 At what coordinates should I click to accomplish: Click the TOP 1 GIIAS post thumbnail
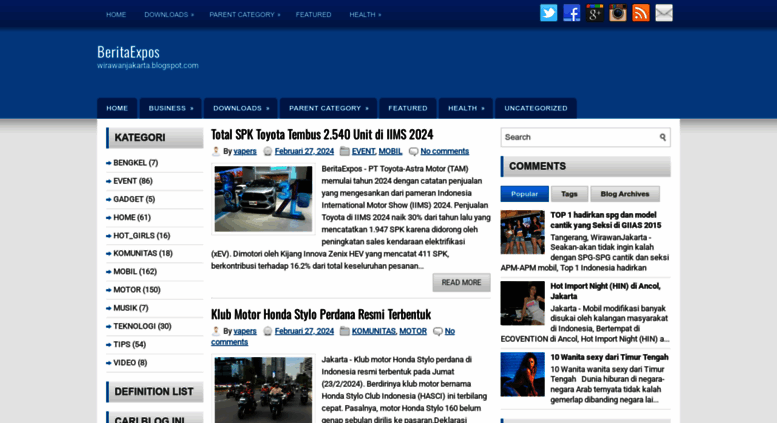pyautogui.click(x=522, y=232)
